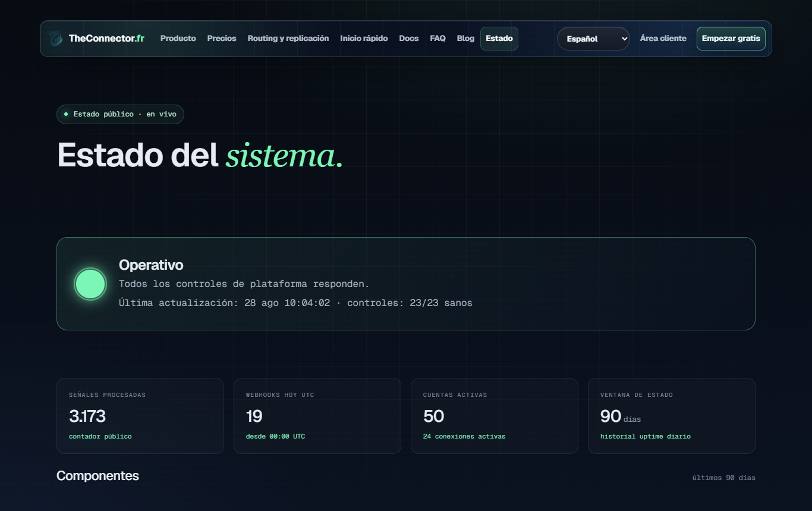Image resolution: width=812 pixels, height=511 pixels.
Task: Open the Área cliente link
Action: point(663,39)
